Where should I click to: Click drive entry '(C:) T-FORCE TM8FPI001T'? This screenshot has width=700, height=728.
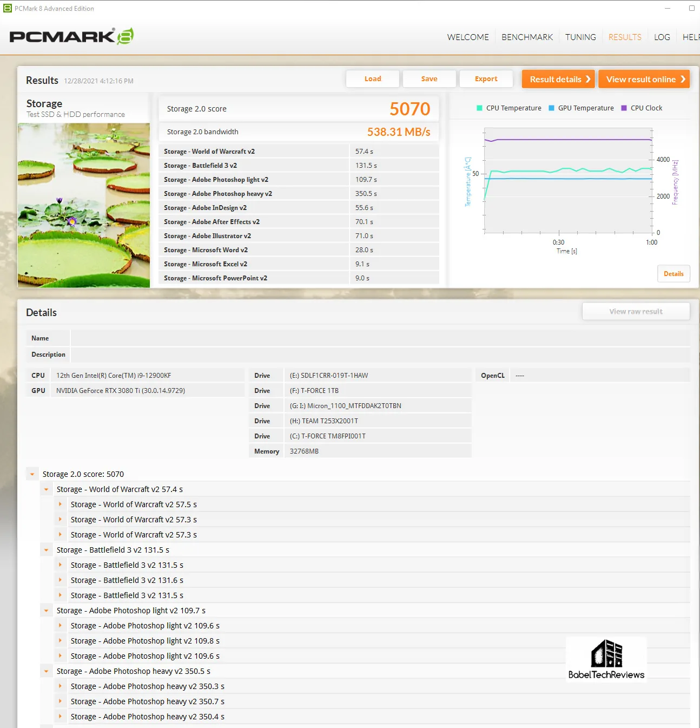coord(328,436)
